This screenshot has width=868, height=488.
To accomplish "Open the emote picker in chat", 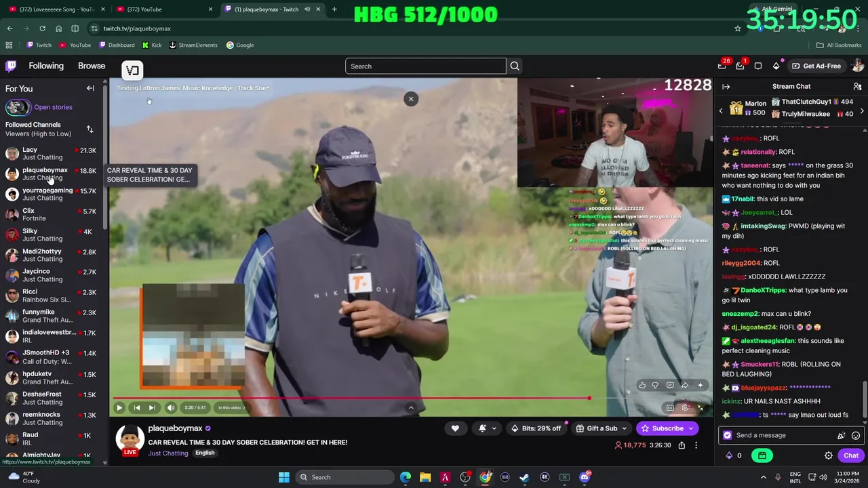I will tap(856, 436).
